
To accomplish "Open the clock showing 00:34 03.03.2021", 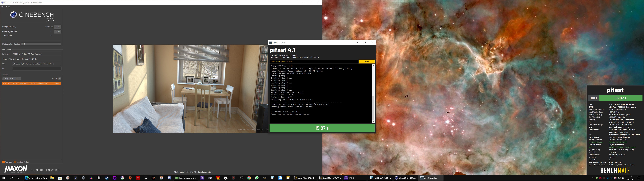I will (630, 178).
